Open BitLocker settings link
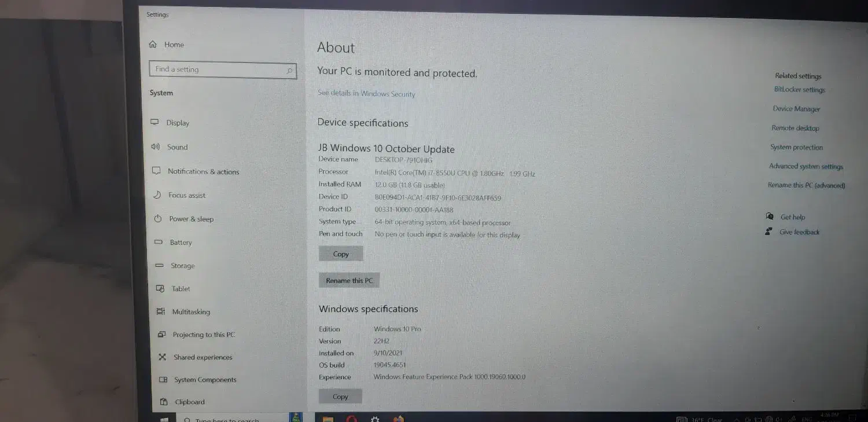Image resolution: width=868 pixels, height=422 pixels. pos(800,90)
